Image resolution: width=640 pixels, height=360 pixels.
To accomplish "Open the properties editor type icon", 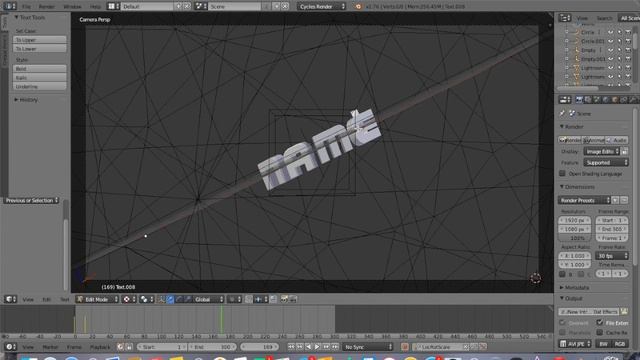I will 565,100.
